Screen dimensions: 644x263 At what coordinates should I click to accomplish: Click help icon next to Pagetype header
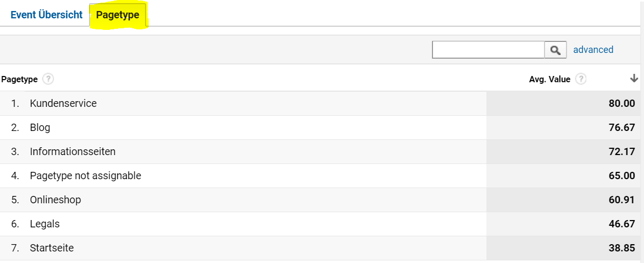48,79
